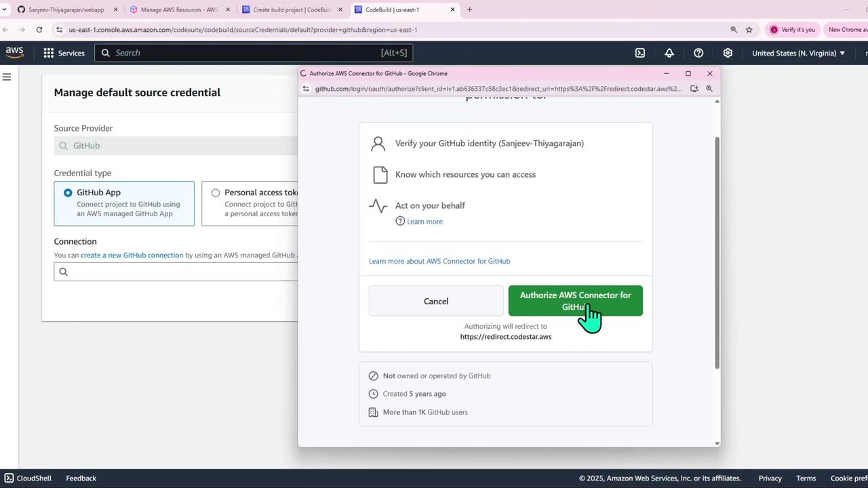Click the text 'https://redirect.codestar.aws'
The image size is (868, 488).
(506, 337)
